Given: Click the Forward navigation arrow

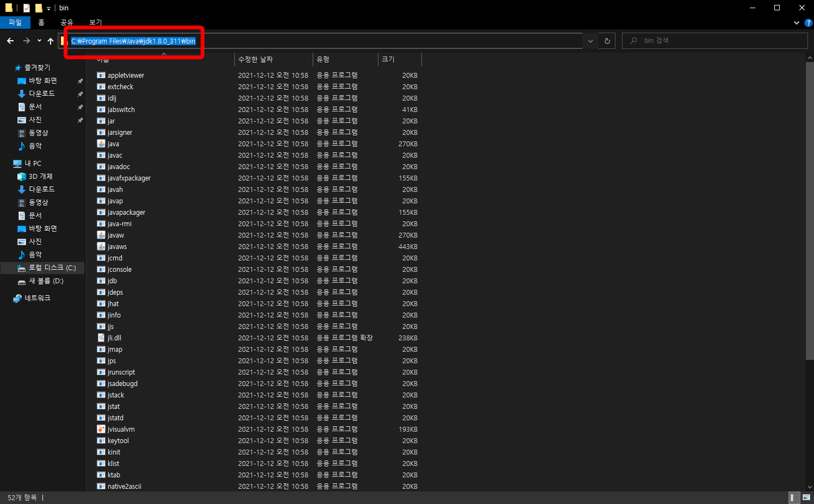Looking at the screenshot, I should pos(26,41).
